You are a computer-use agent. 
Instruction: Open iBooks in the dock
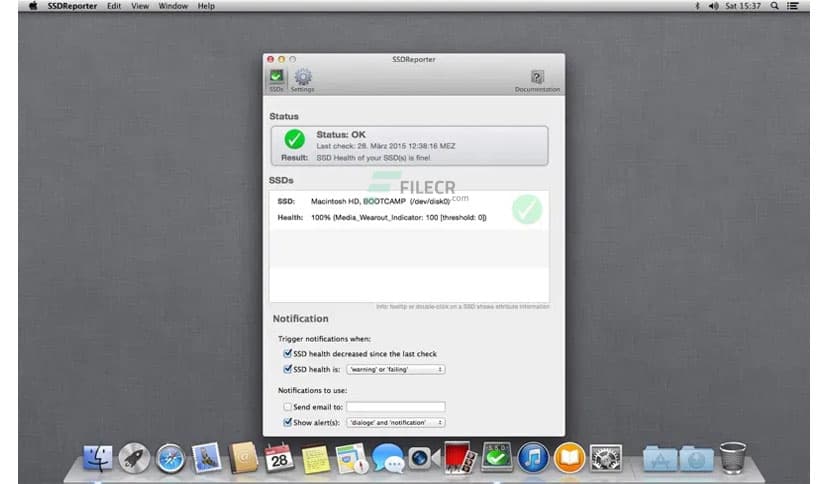click(569, 458)
